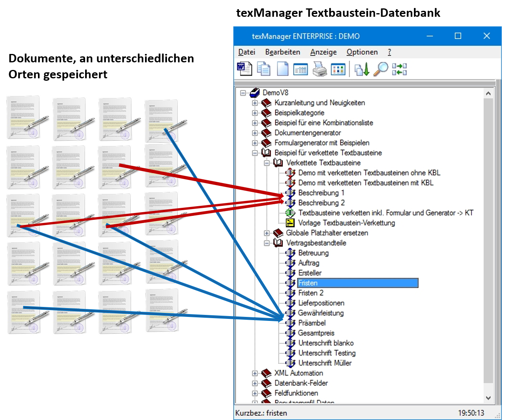Click the DemoV8 database root icon
This screenshot has width=505, height=420.
tap(254, 93)
